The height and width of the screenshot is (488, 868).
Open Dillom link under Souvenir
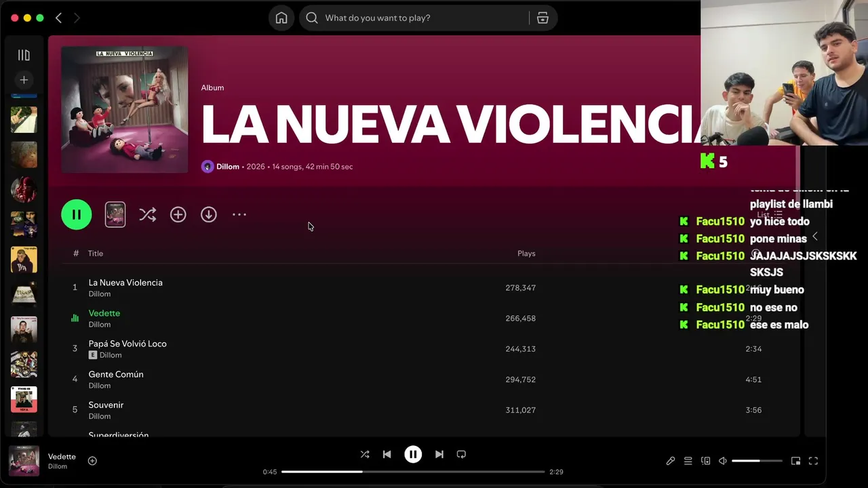[100, 416]
